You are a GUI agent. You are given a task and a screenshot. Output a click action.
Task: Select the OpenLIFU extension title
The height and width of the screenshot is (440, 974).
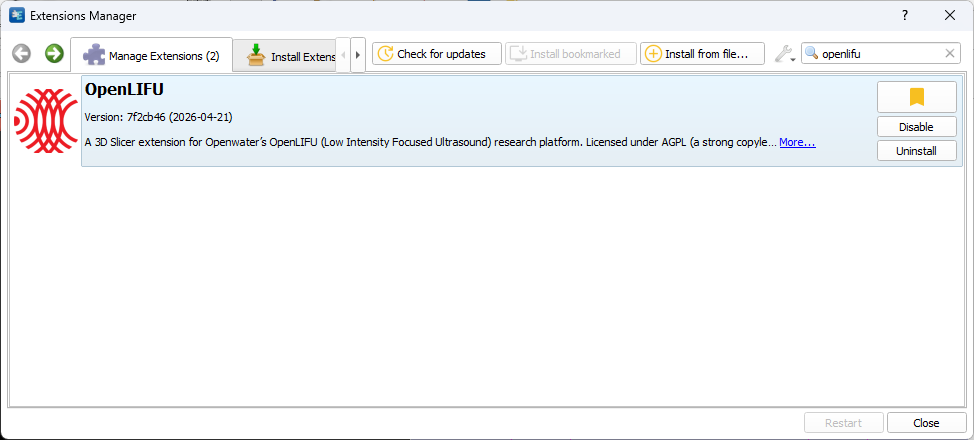(124, 90)
